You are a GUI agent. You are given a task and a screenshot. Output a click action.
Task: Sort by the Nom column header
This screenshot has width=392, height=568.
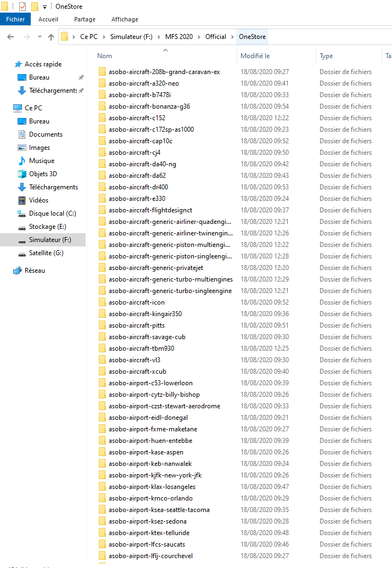click(x=104, y=56)
